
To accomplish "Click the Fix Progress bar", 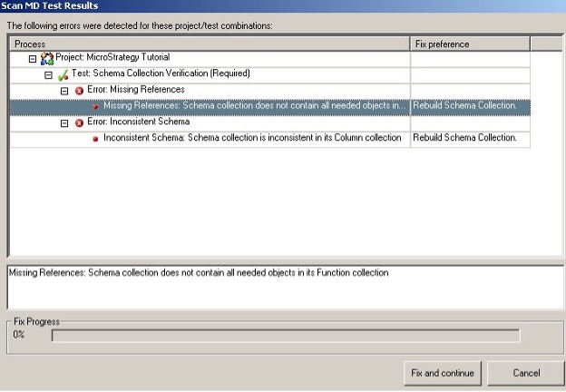I will [x=285, y=336].
